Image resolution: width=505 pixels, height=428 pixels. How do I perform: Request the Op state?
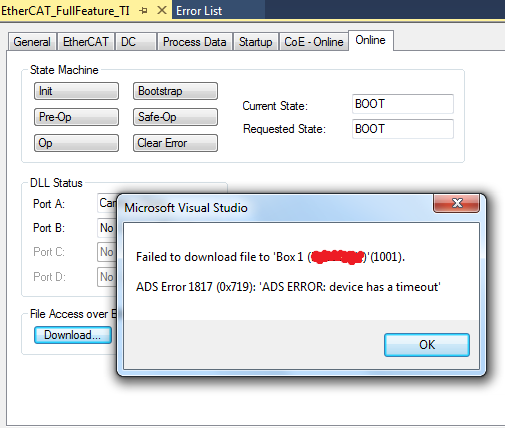(76, 143)
